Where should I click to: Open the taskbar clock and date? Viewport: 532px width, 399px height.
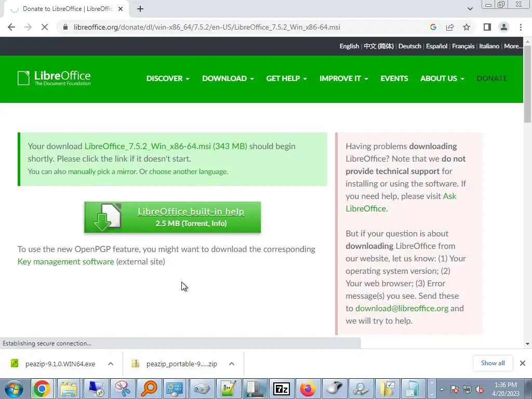506,389
